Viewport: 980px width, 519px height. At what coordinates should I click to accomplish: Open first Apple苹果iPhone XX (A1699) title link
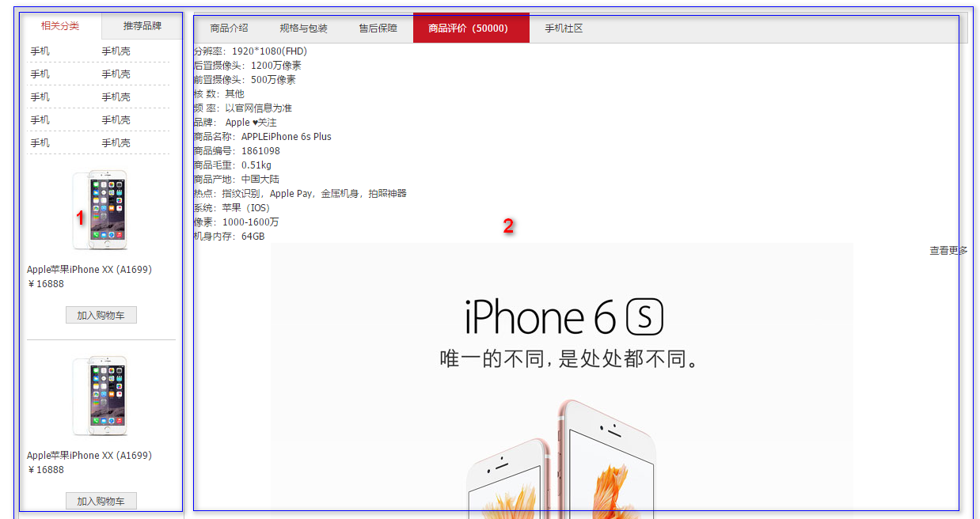pos(89,270)
